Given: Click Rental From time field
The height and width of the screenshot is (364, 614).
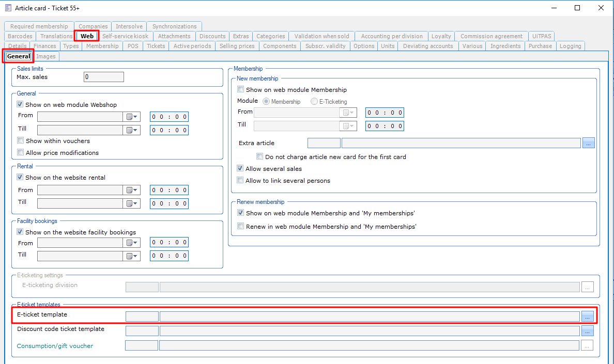Looking at the screenshot, I should pos(169,190).
